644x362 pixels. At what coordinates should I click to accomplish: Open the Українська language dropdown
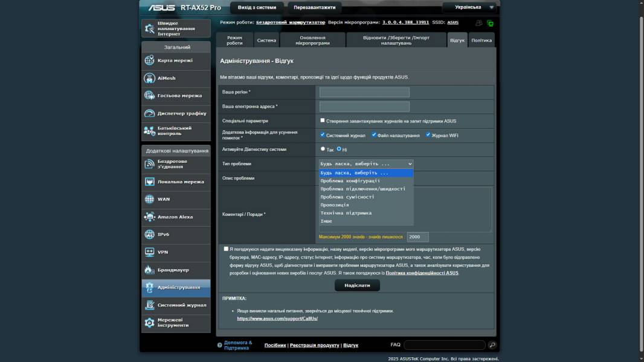(469, 7)
